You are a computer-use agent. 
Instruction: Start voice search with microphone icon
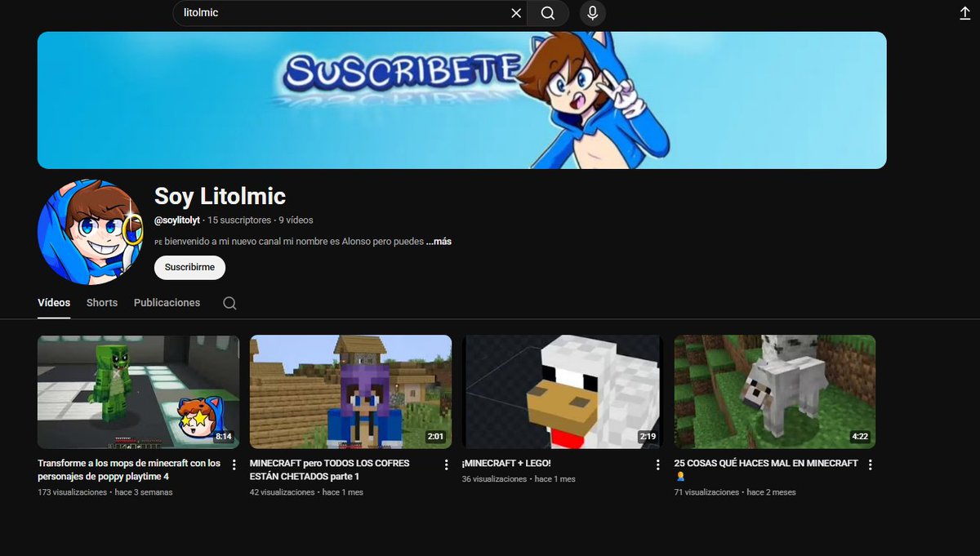click(593, 13)
